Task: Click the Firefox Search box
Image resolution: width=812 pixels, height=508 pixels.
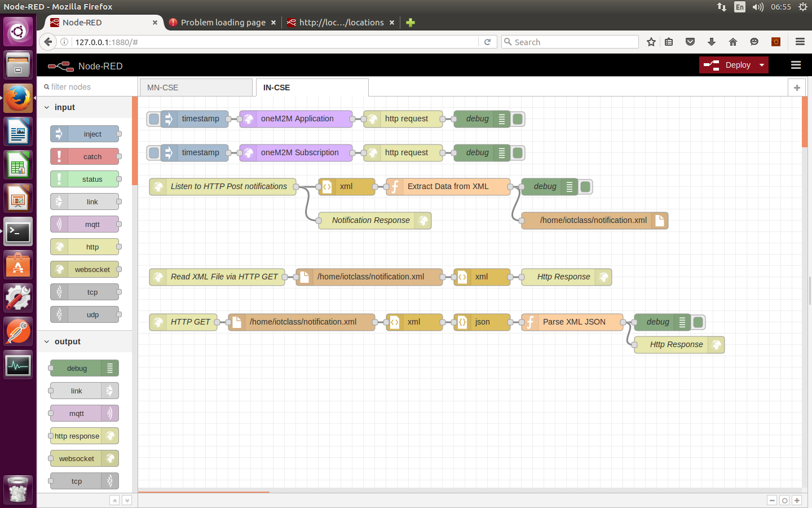Action: [x=570, y=42]
